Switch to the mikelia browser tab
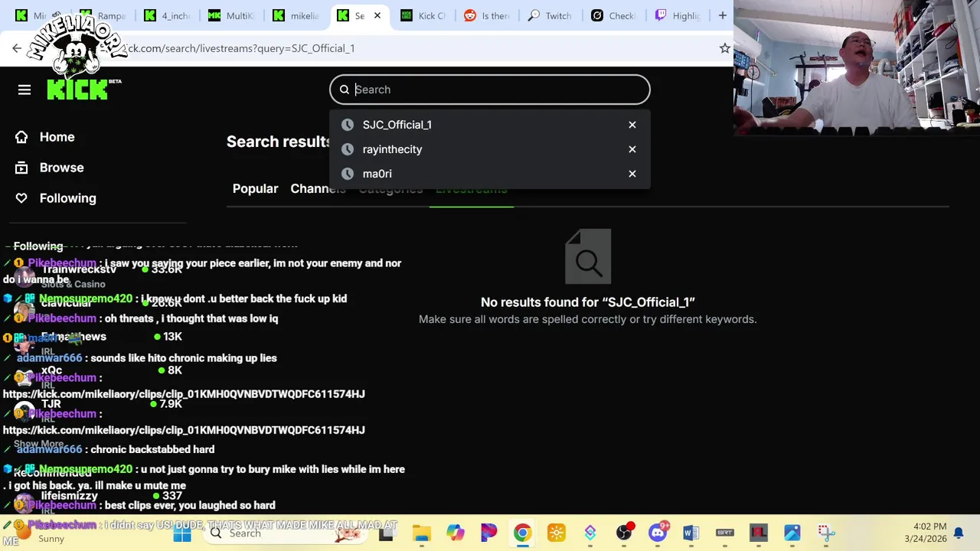Screen dimensions: 980x551 tap(296, 15)
